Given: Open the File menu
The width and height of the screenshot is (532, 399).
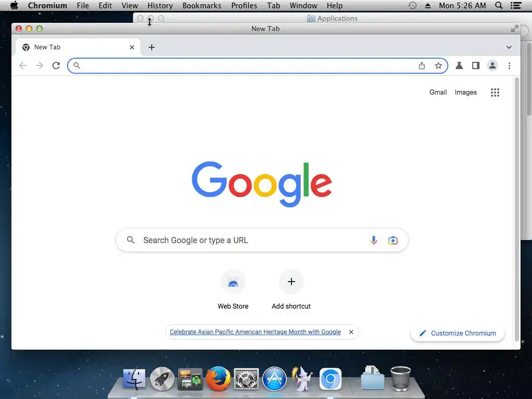Looking at the screenshot, I should [x=83, y=5].
